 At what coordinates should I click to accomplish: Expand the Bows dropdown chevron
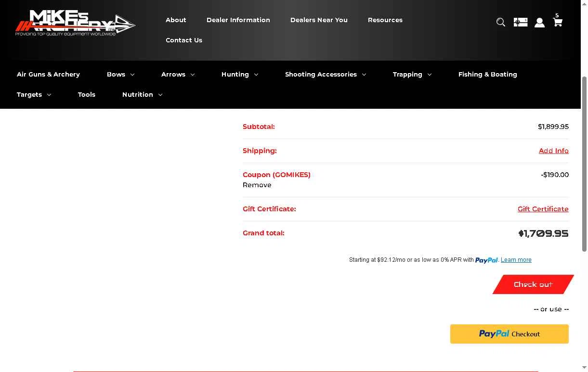click(x=132, y=75)
